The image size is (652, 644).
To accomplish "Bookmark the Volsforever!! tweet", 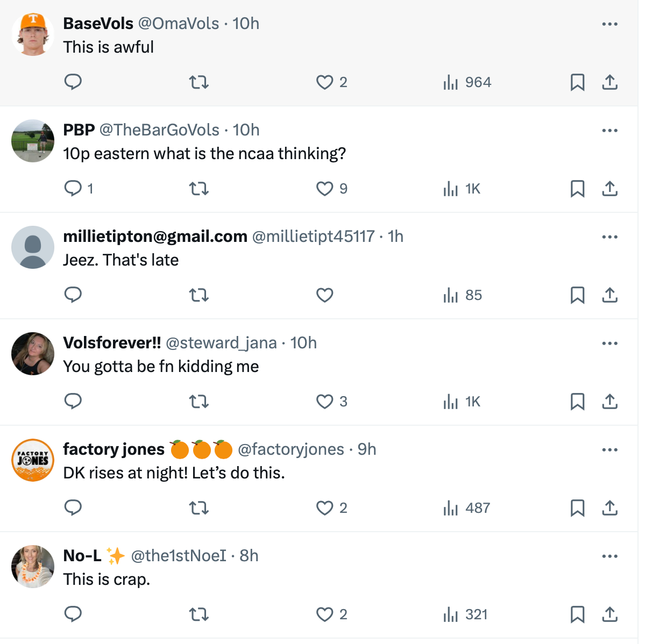I will [x=577, y=402].
